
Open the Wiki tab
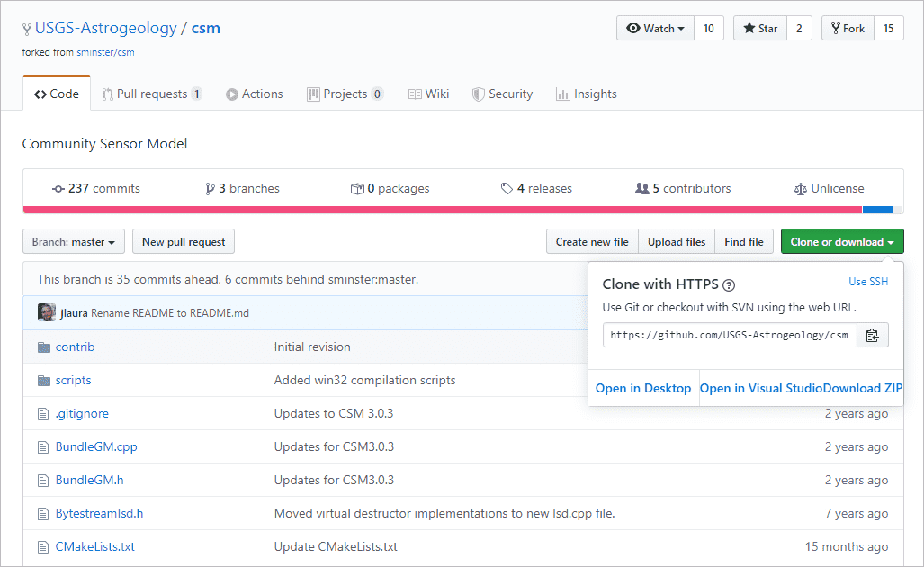(428, 94)
